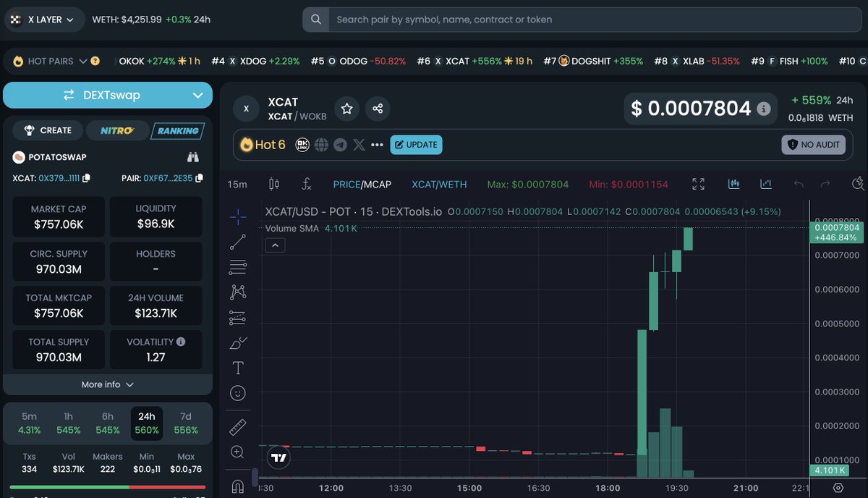The image size is (868, 498).
Task: Redo the last chart action
Action: [825, 185]
